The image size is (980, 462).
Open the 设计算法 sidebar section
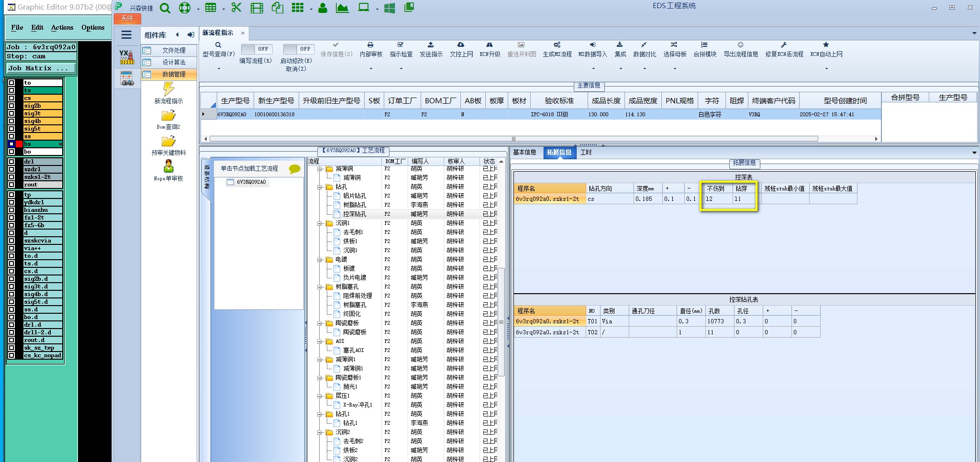point(169,62)
